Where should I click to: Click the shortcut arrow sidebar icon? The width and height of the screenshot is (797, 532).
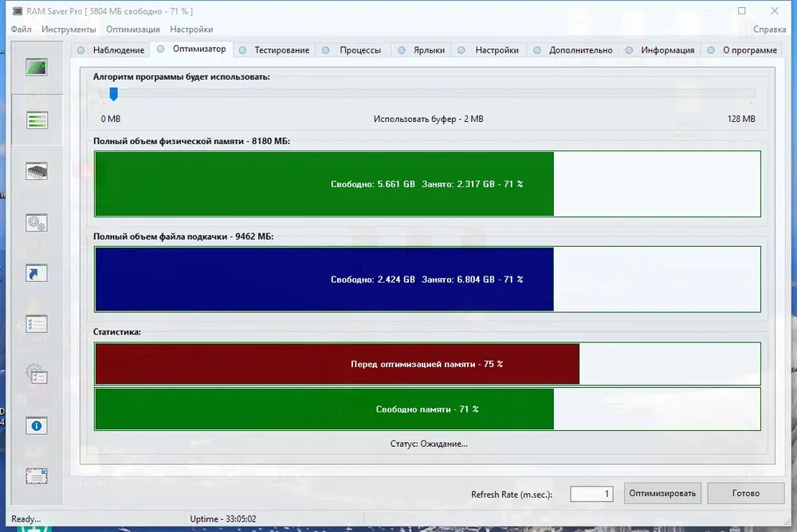37,273
